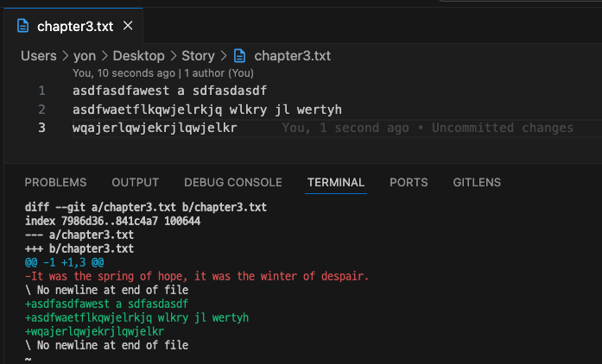The height and width of the screenshot is (364, 602).
Task: Click the file icon in chapter3.txt tab
Action: click(x=23, y=26)
